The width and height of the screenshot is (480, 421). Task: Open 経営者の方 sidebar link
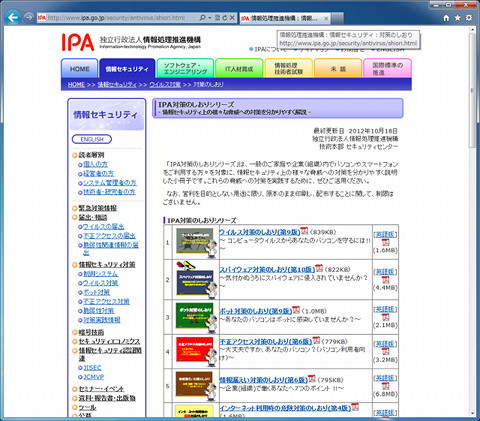pyautogui.click(x=98, y=174)
